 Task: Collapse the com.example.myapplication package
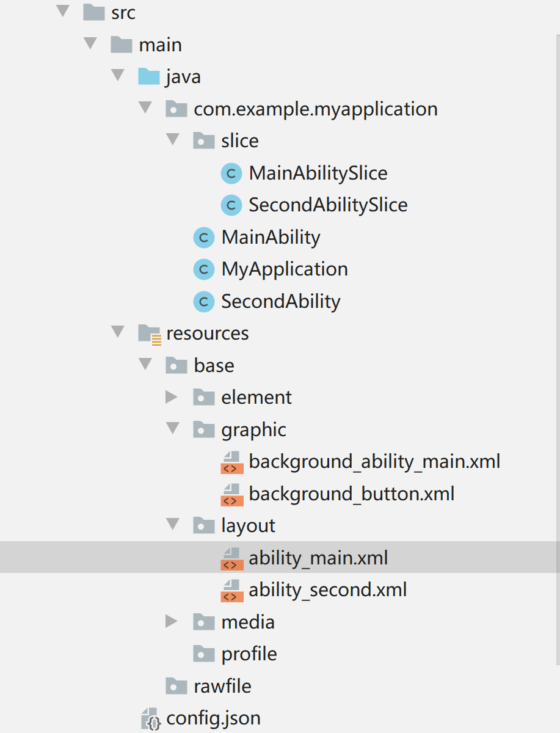click(145, 108)
